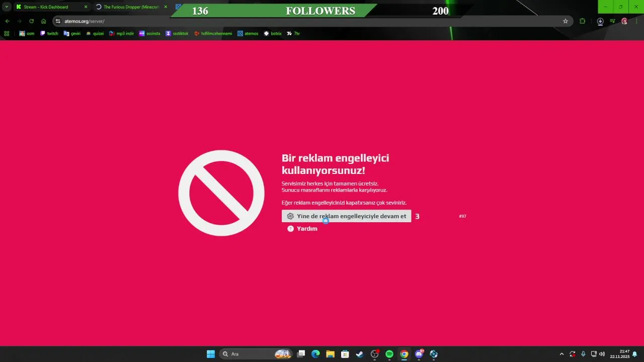Screen dimensions: 644x362
Task: Open the Windows Start menu
Action: coord(211,354)
